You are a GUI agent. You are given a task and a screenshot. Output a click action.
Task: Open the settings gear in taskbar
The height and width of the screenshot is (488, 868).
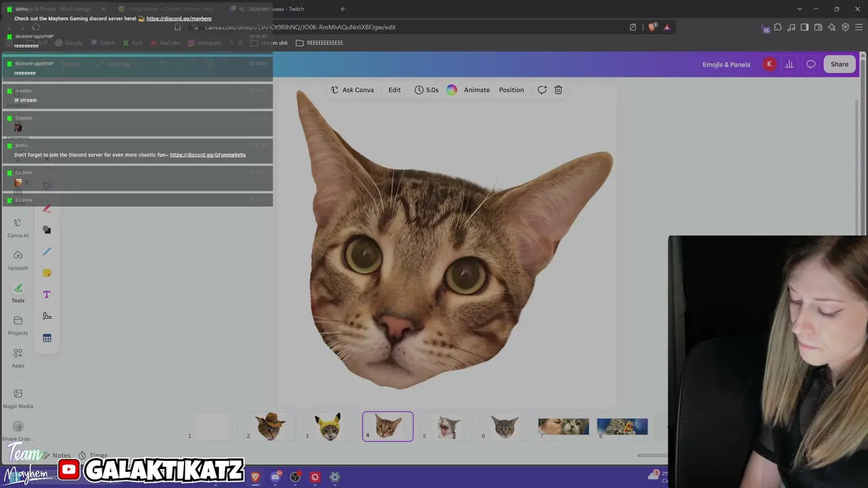pos(334,477)
